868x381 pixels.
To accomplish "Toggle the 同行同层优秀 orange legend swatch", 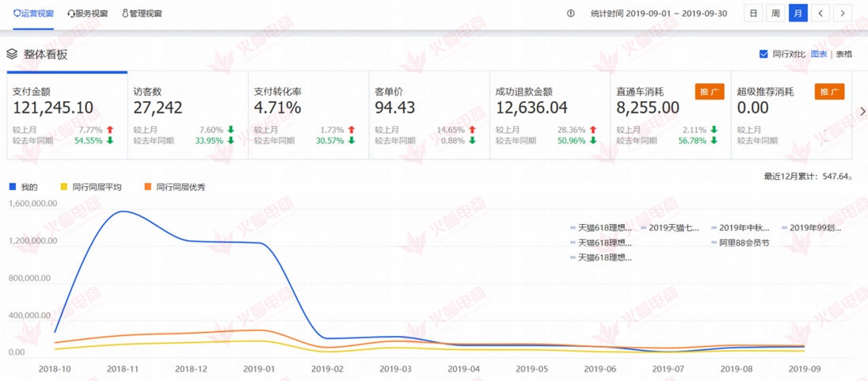I will pos(147,187).
